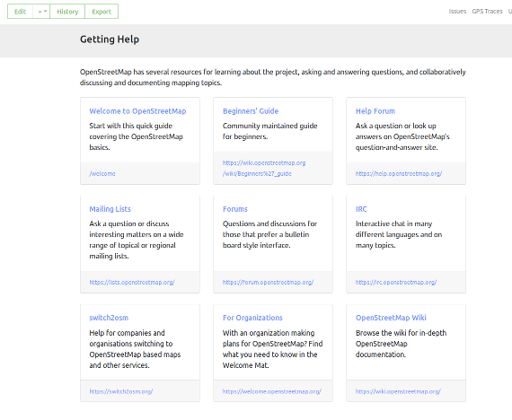This screenshot has width=512, height=420.
Task: Click description "Help for companies and organisations"
Action: coord(135,349)
